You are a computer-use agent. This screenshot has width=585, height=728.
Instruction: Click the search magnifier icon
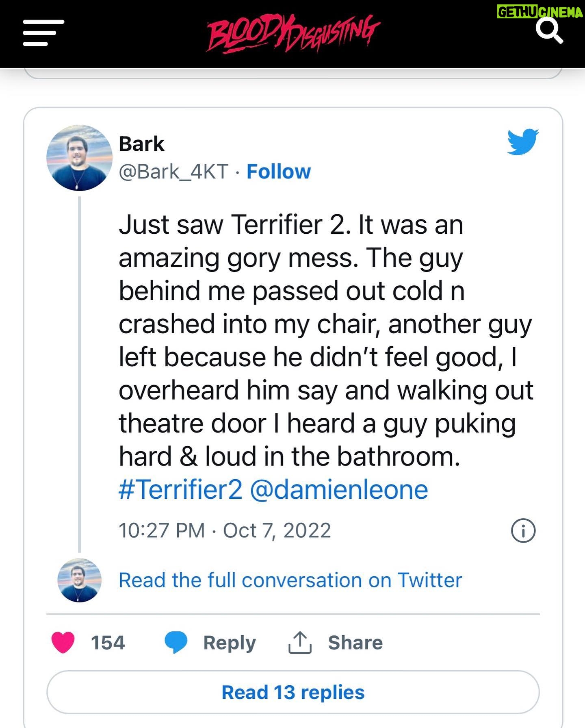(x=549, y=31)
